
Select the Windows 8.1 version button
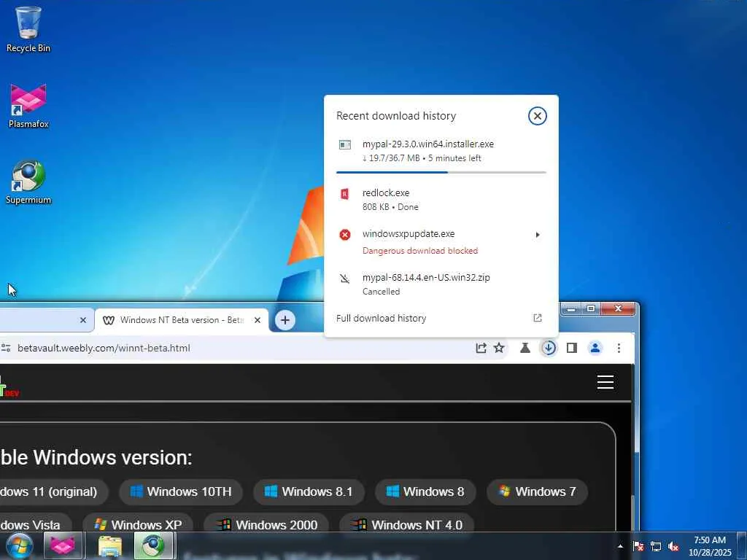309,491
